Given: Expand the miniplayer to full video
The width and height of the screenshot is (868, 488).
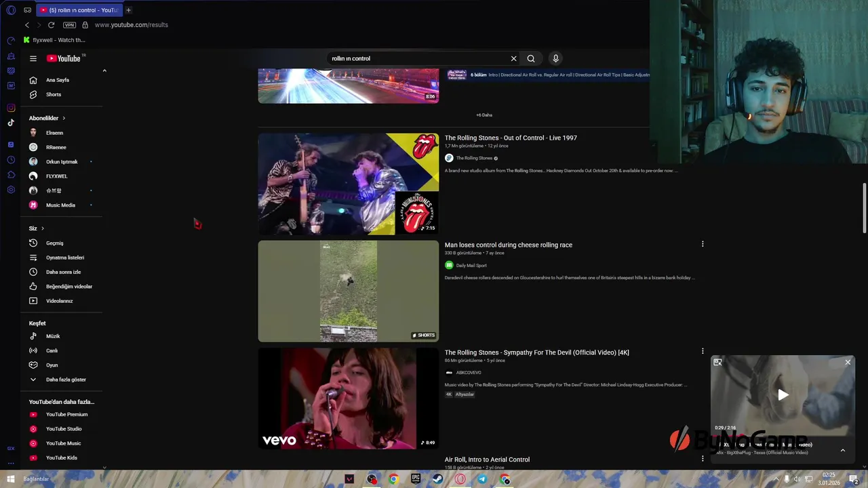Looking at the screenshot, I should (x=717, y=363).
